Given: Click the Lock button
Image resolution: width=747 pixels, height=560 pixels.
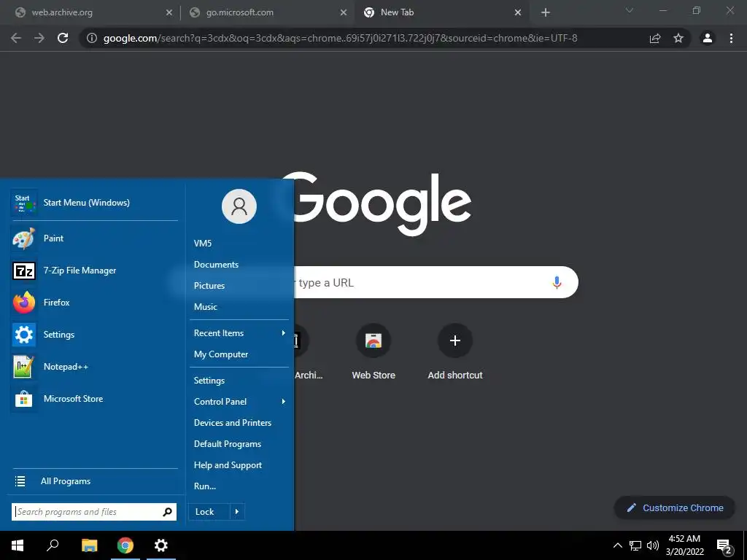Looking at the screenshot, I should (x=209, y=512).
